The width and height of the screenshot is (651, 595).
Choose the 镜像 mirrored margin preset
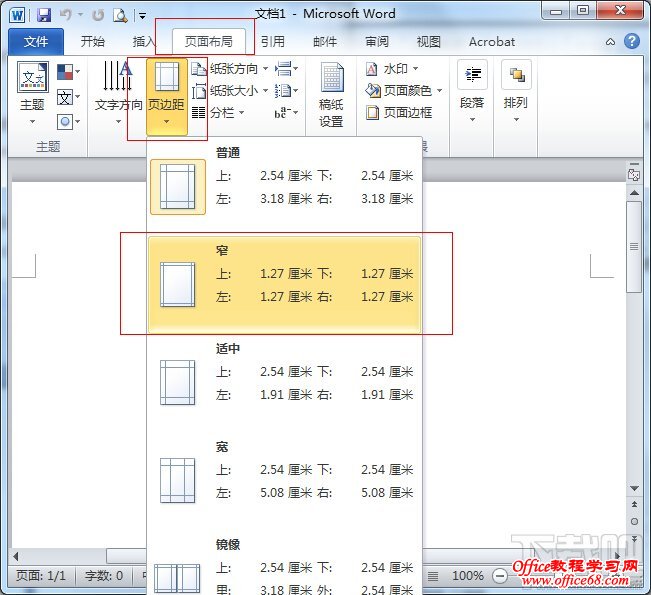284,565
